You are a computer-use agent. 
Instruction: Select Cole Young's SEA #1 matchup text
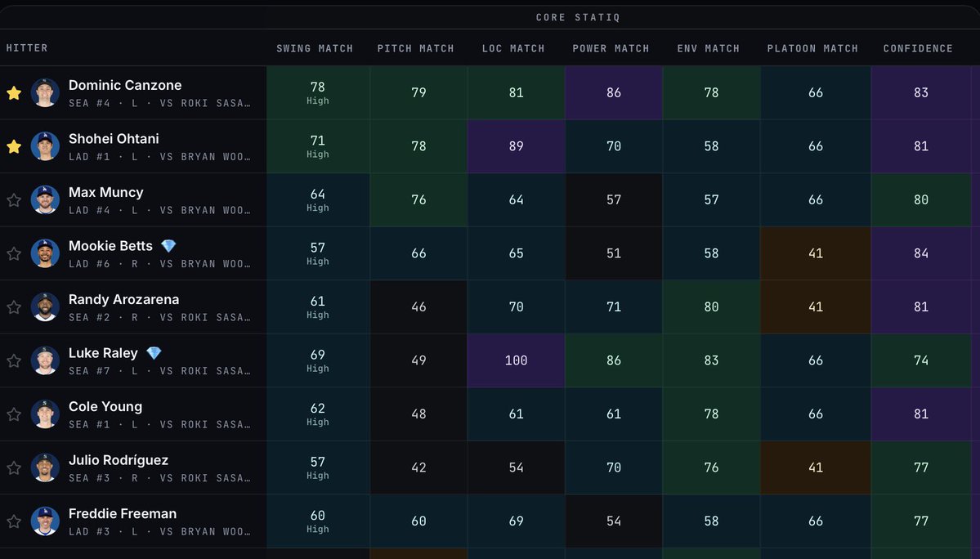point(159,425)
